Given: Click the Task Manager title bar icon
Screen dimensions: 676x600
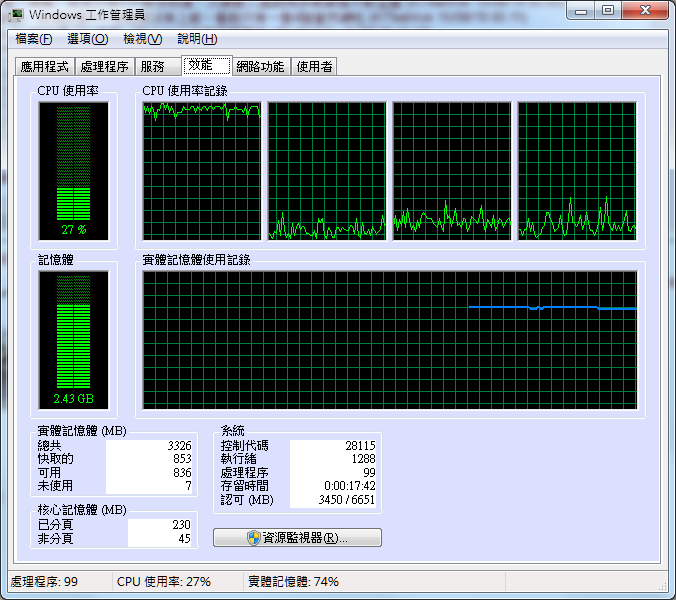Looking at the screenshot, I should tap(17, 14).
